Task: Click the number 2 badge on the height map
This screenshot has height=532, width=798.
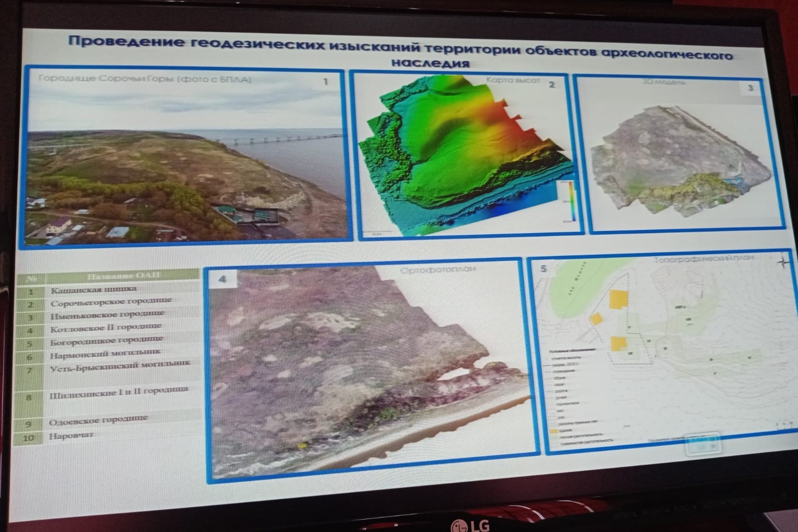Action: tap(551, 85)
